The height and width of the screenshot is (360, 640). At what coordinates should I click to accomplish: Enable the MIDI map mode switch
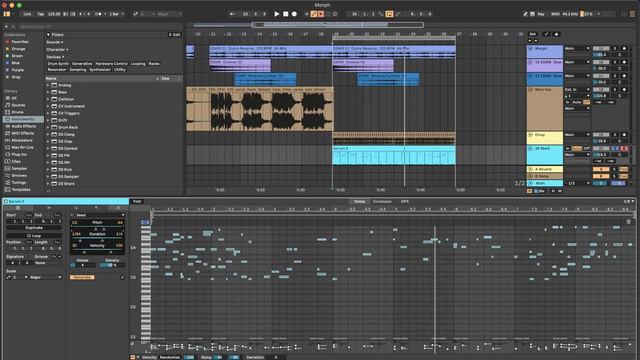555,14
